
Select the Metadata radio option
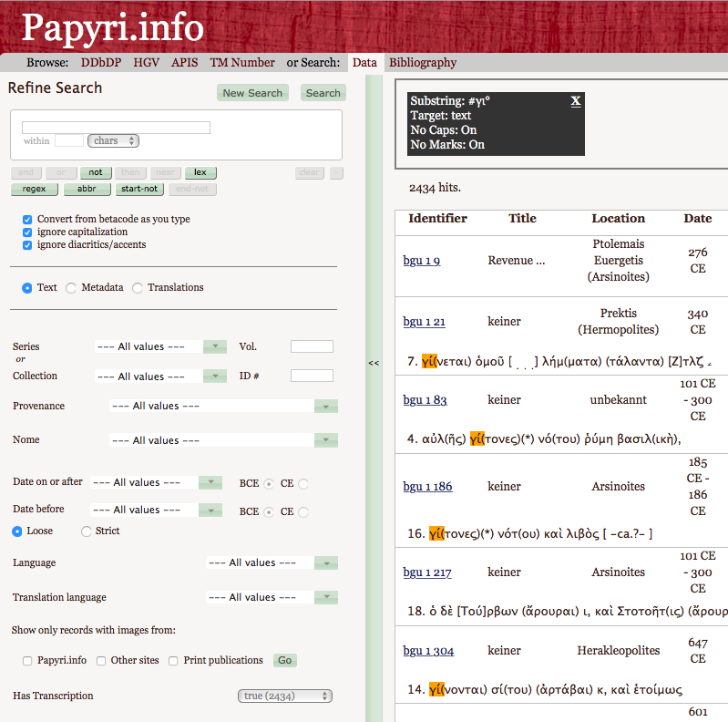click(70, 288)
